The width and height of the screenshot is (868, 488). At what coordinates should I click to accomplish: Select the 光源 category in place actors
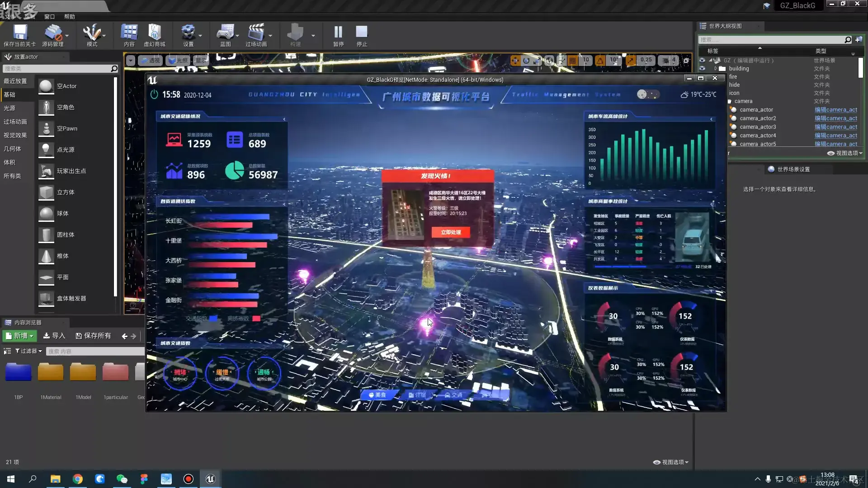point(9,108)
